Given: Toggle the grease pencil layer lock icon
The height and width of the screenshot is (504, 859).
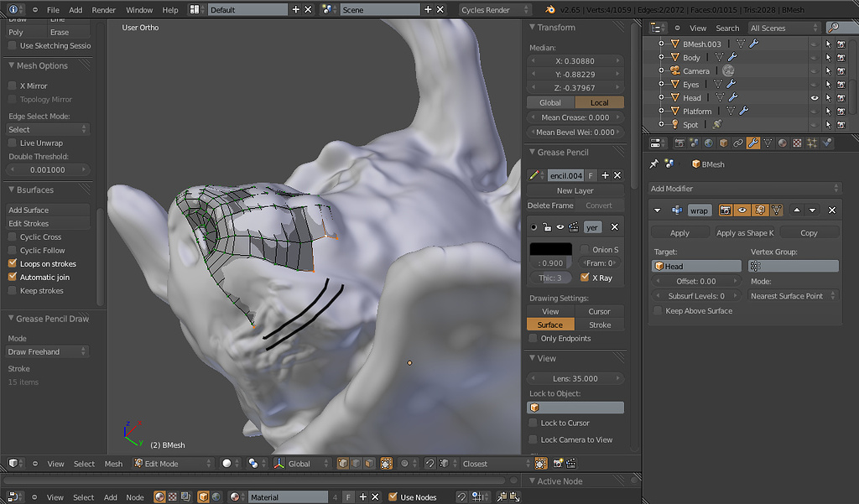Looking at the screenshot, I should (x=547, y=226).
